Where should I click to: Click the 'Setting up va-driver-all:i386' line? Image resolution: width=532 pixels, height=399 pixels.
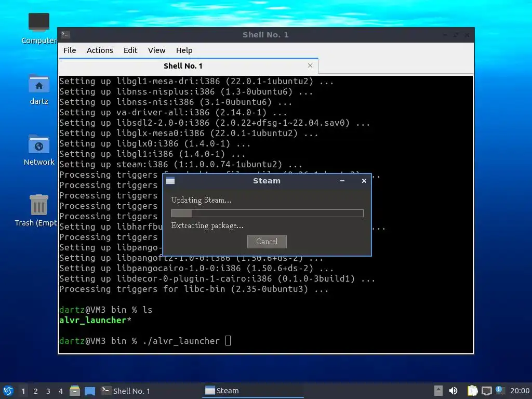click(x=173, y=112)
